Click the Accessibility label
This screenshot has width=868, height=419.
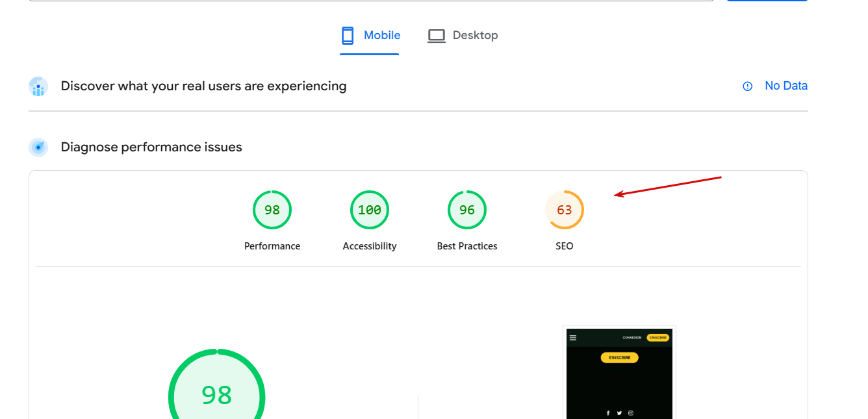pyautogui.click(x=370, y=246)
